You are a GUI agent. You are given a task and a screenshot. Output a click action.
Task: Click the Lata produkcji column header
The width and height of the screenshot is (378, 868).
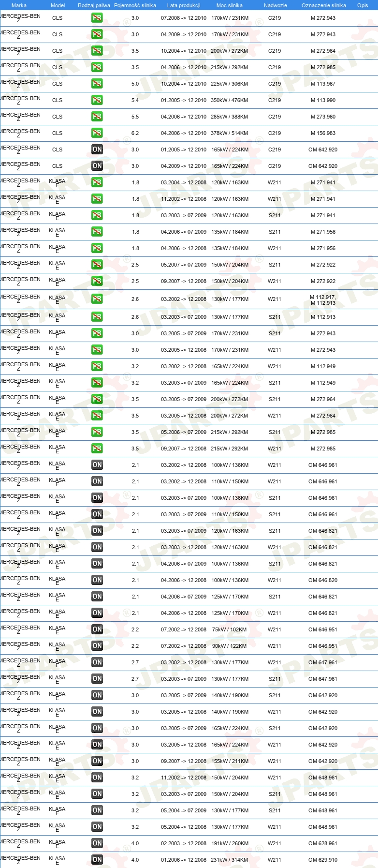184,5
